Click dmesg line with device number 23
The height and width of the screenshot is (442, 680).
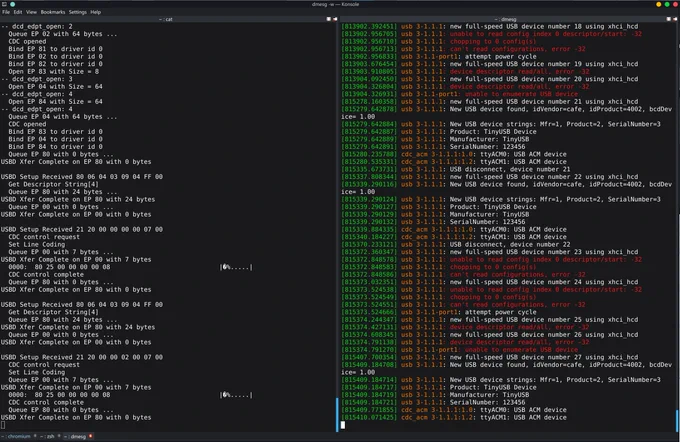click(x=490, y=252)
